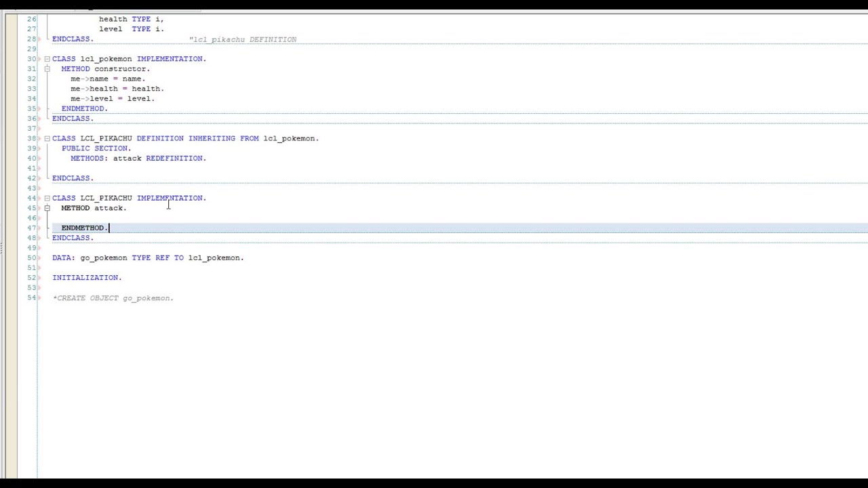Click line number 50 in gutter
The width and height of the screenshot is (868, 488).
pyautogui.click(x=31, y=258)
